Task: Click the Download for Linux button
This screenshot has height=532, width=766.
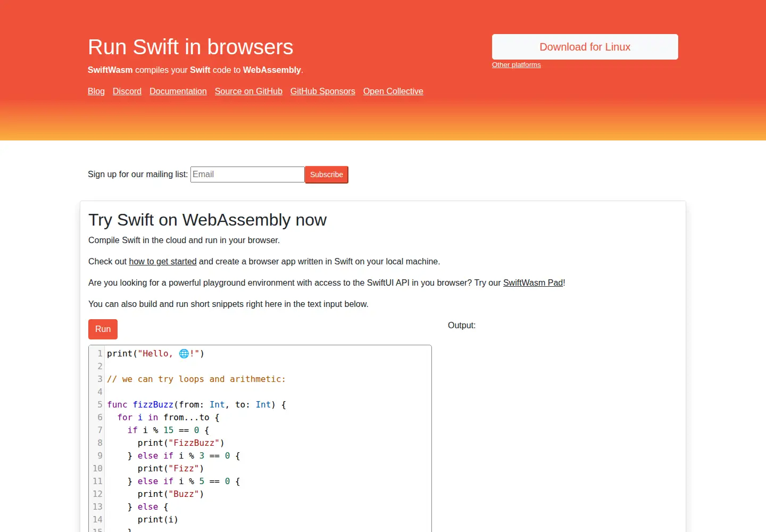Action: point(585,47)
